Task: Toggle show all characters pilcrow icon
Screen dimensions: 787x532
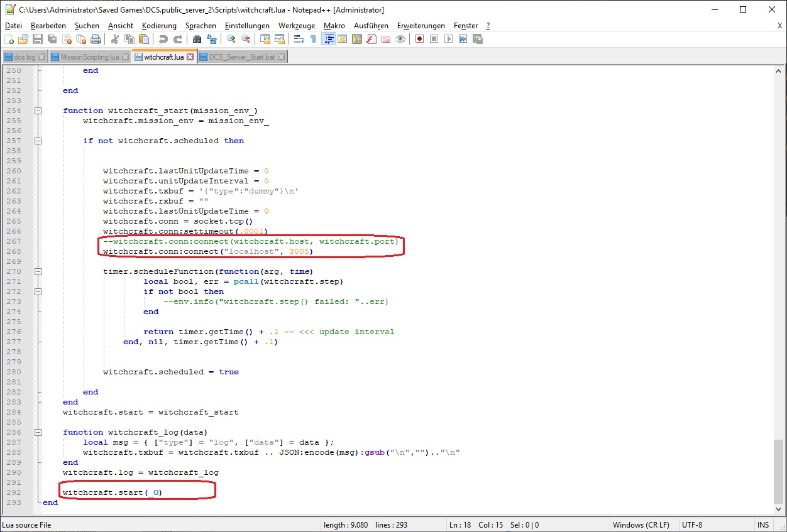Action: click(x=314, y=39)
